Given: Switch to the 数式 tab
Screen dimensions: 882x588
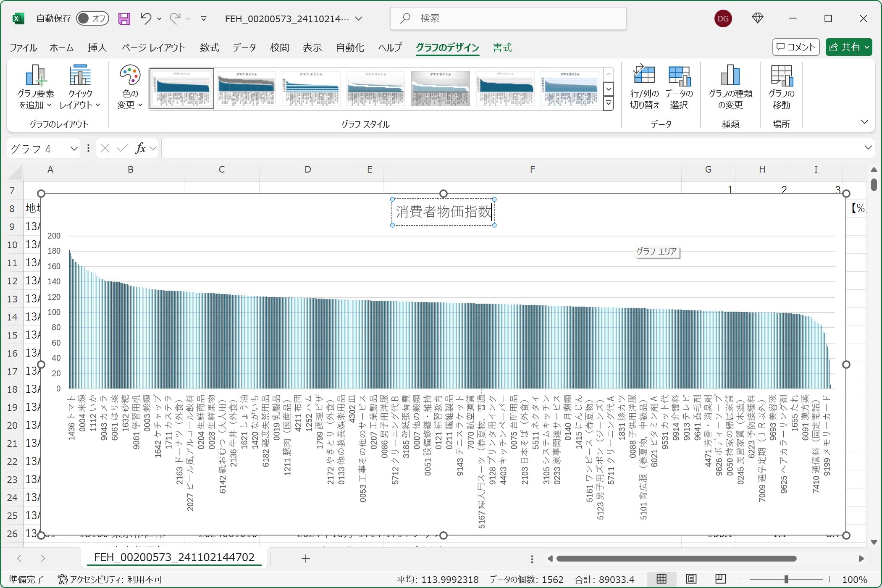Looking at the screenshot, I should pos(209,47).
